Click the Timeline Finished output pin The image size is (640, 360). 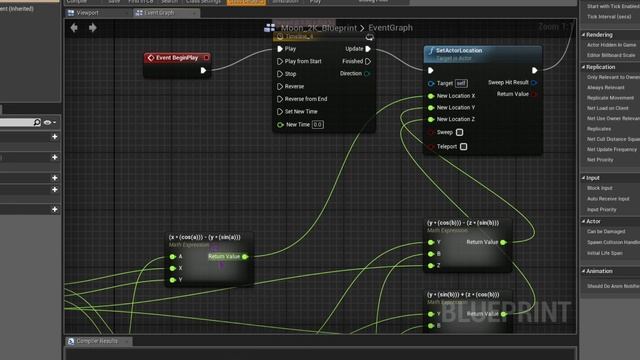[x=368, y=61]
